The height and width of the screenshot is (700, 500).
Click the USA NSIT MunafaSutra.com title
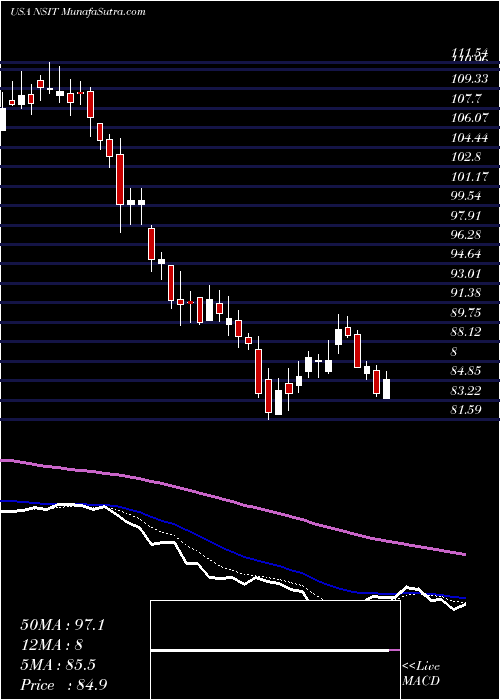77,11
